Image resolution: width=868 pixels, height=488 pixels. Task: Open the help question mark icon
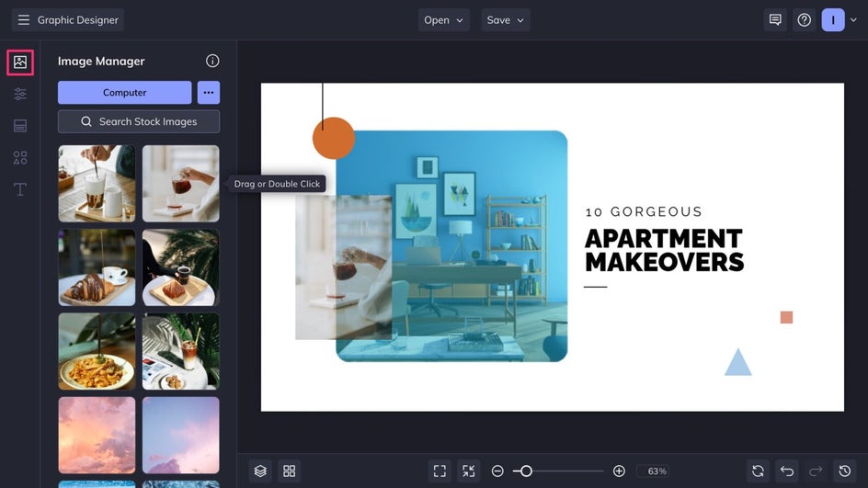(804, 20)
